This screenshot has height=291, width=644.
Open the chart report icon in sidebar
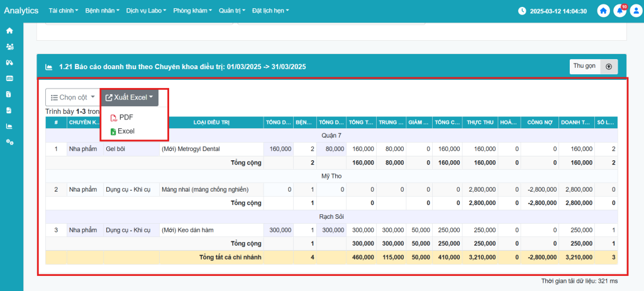9,126
